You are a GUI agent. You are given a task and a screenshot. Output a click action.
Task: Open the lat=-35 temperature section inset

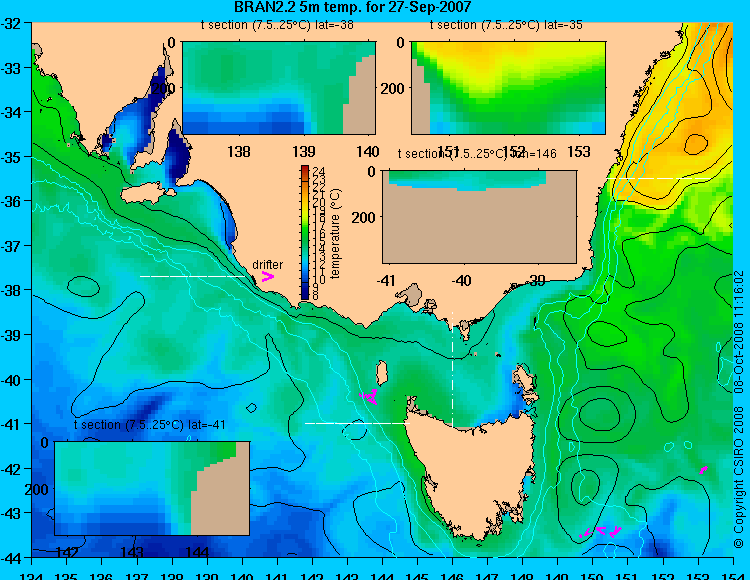tap(508, 88)
